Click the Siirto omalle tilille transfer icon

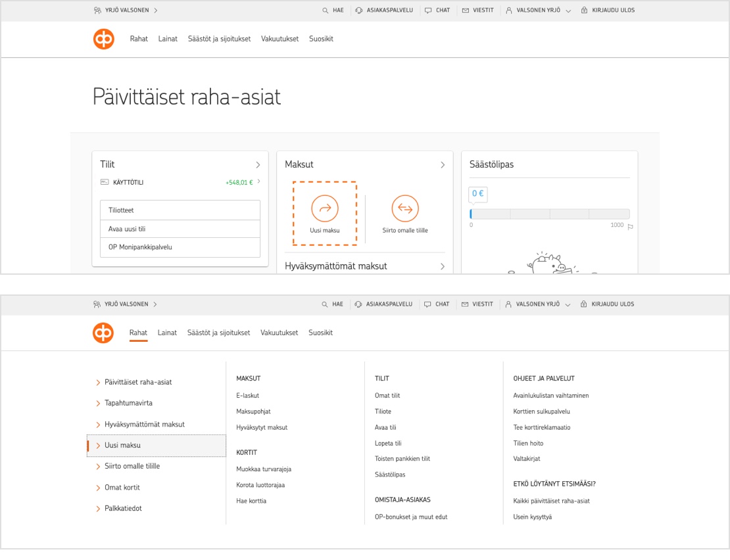pyautogui.click(x=405, y=208)
